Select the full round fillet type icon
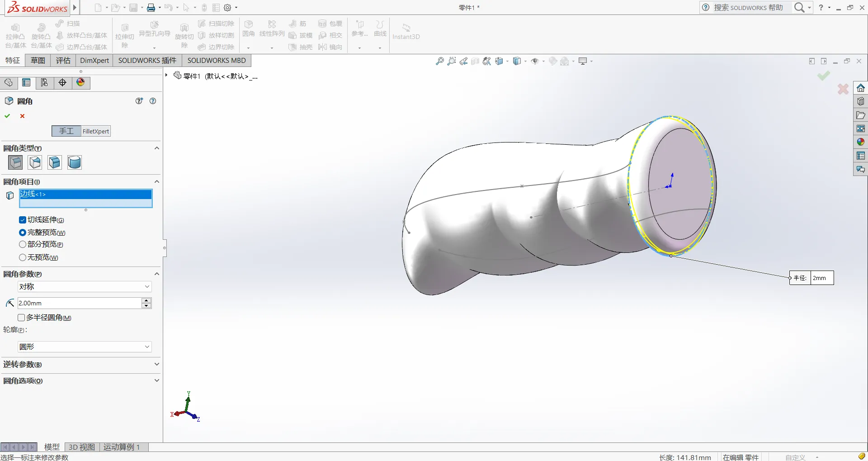 point(75,162)
